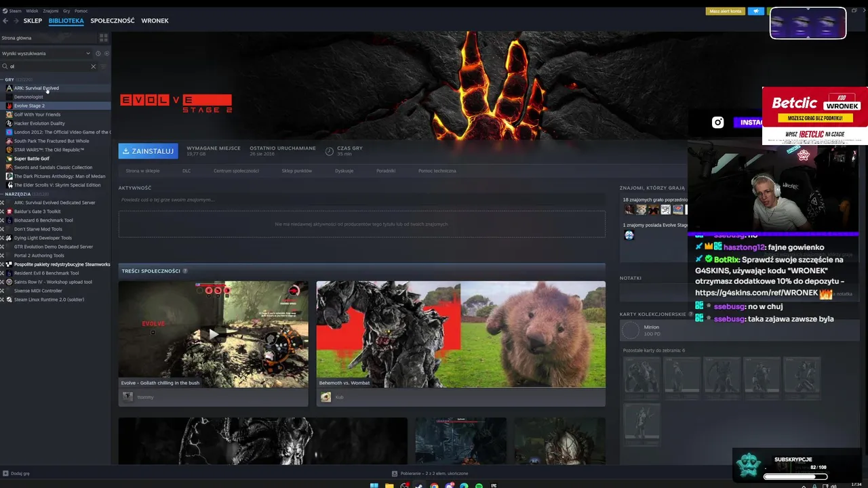Click the Golf With Your Friends icon
This screenshot has width=868, height=488.
[9, 115]
